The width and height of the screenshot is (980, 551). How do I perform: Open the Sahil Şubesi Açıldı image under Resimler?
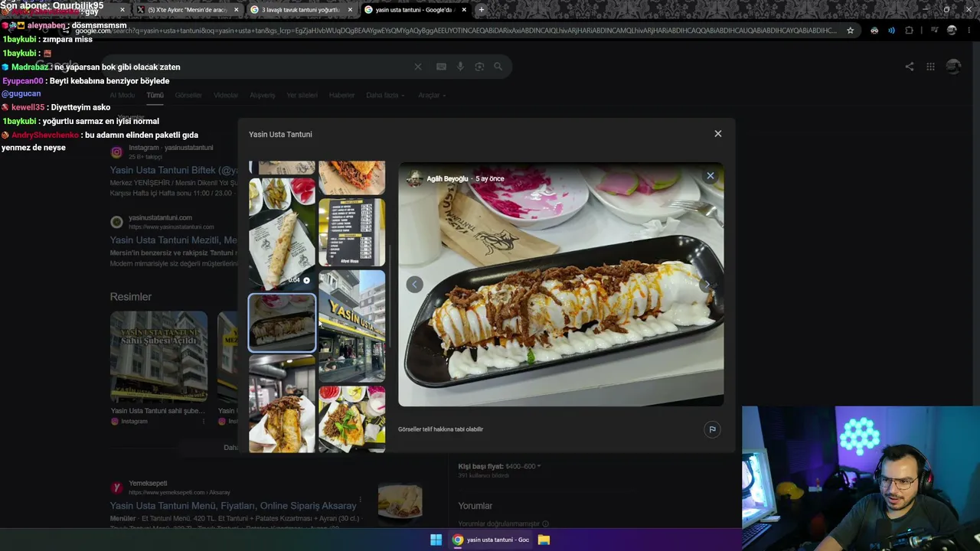[x=158, y=357]
